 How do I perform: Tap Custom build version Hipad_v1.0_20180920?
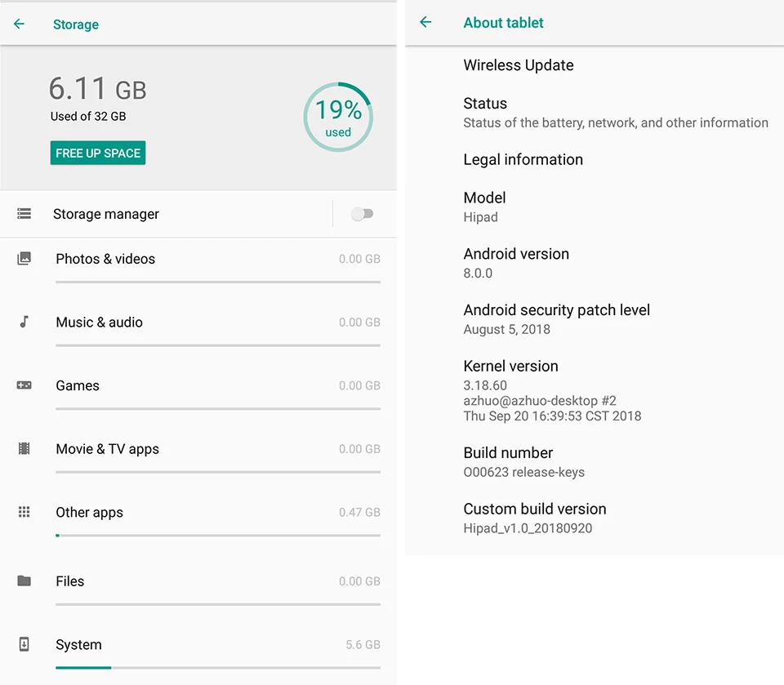(x=595, y=518)
